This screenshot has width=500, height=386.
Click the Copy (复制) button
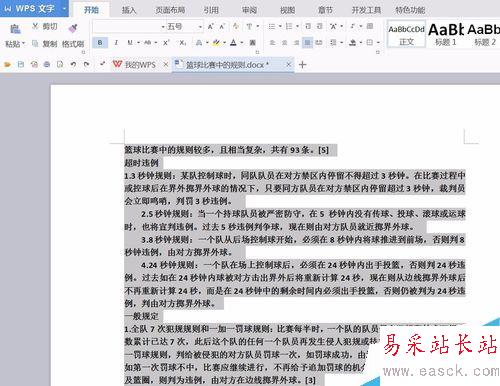[45, 43]
